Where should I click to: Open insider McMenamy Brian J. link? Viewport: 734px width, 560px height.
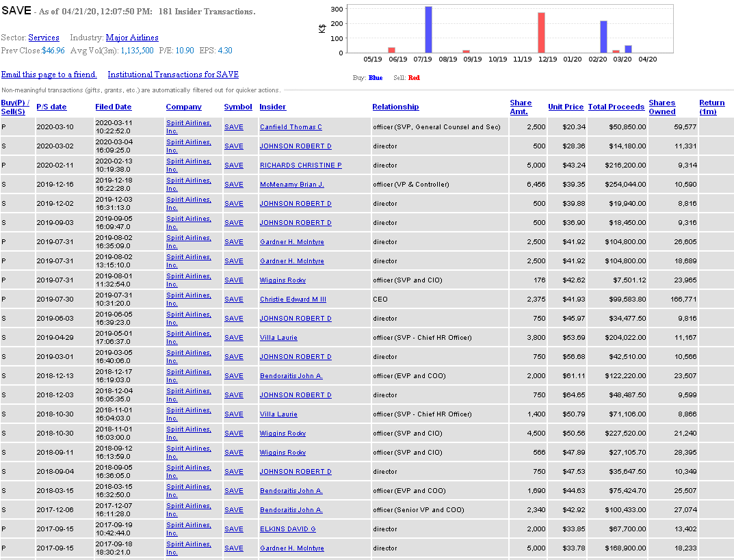291,185
